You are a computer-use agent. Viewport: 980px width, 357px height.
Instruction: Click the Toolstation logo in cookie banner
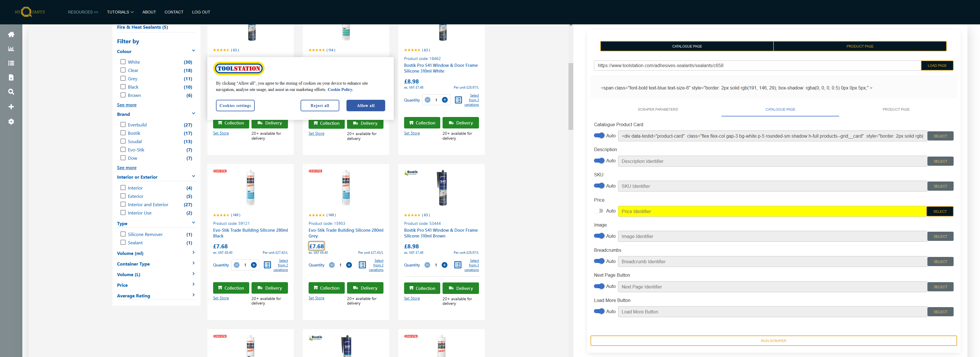(x=239, y=69)
